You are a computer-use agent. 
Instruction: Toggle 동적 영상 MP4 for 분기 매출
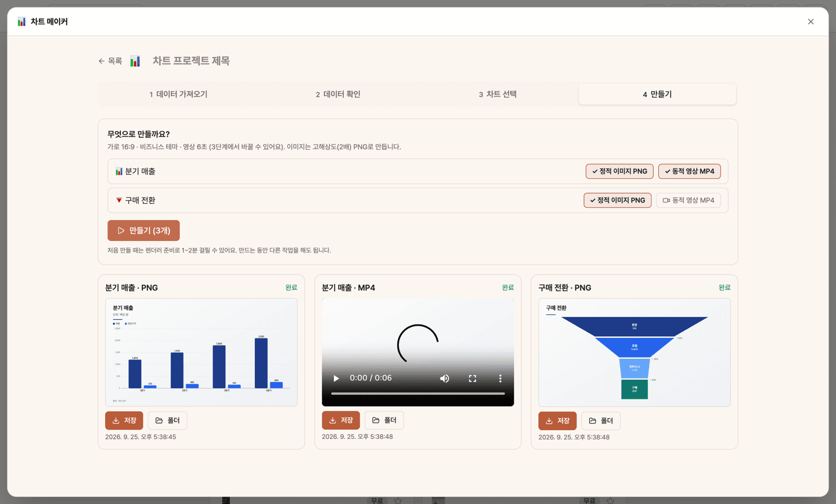click(x=690, y=171)
